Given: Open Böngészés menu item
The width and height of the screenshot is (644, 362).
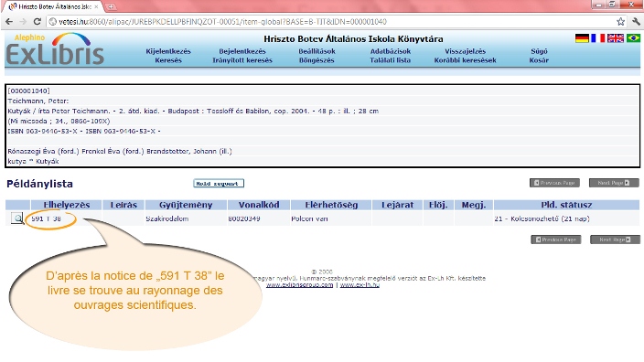Looking at the screenshot, I should 317,60.
